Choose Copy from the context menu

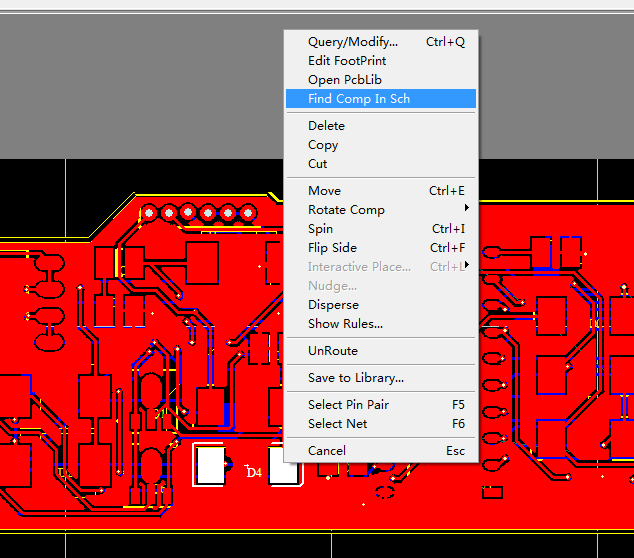tap(323, 145)
